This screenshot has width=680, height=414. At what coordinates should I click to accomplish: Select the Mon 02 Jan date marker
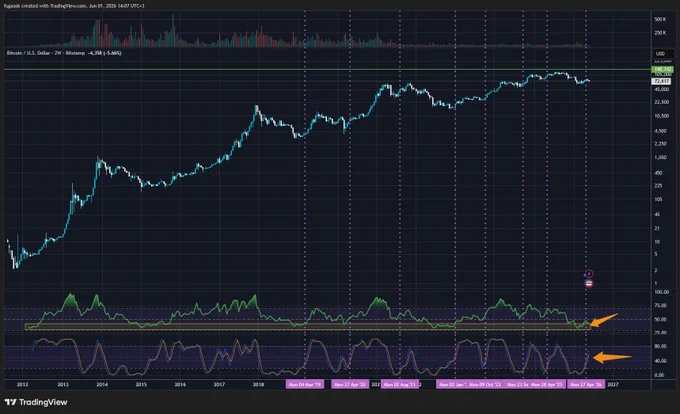451,385
